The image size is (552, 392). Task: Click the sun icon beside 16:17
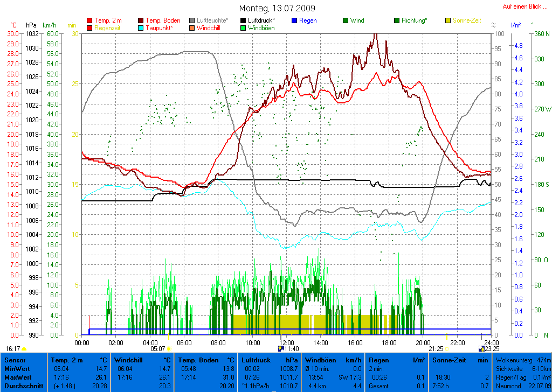24,349
